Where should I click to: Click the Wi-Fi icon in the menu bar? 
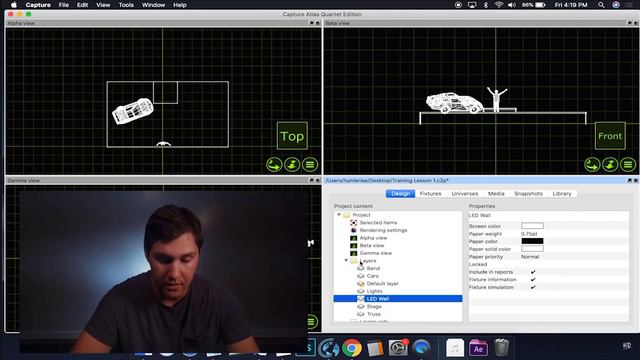coord(498,5)
